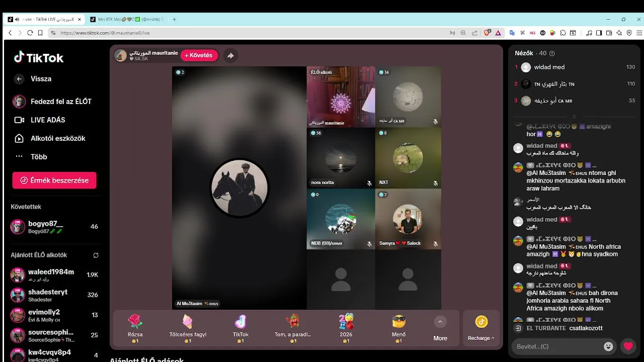Send a heart like

pos(628,346)
